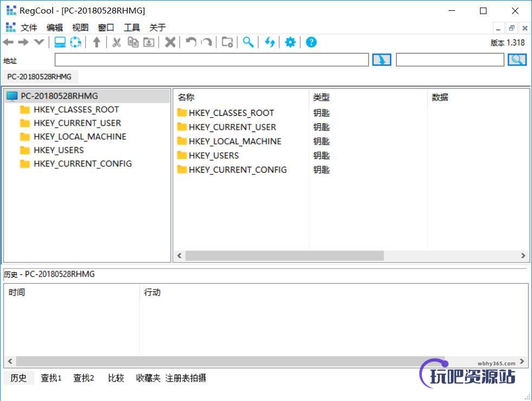Open the 工具 menu

coord(132,28)
